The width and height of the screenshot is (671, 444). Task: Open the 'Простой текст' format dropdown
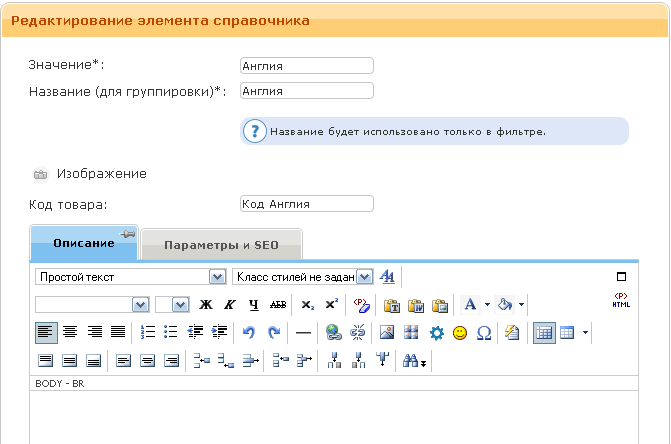[130, 276]
